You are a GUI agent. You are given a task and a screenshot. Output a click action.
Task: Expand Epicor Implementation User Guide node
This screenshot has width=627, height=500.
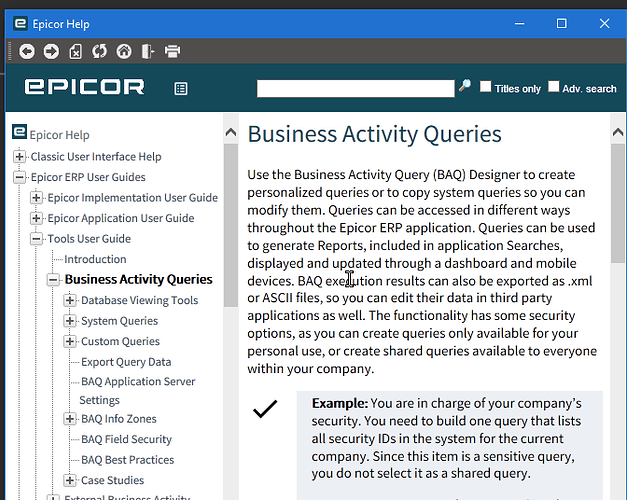pyautogui.click(x=36, y=198)
